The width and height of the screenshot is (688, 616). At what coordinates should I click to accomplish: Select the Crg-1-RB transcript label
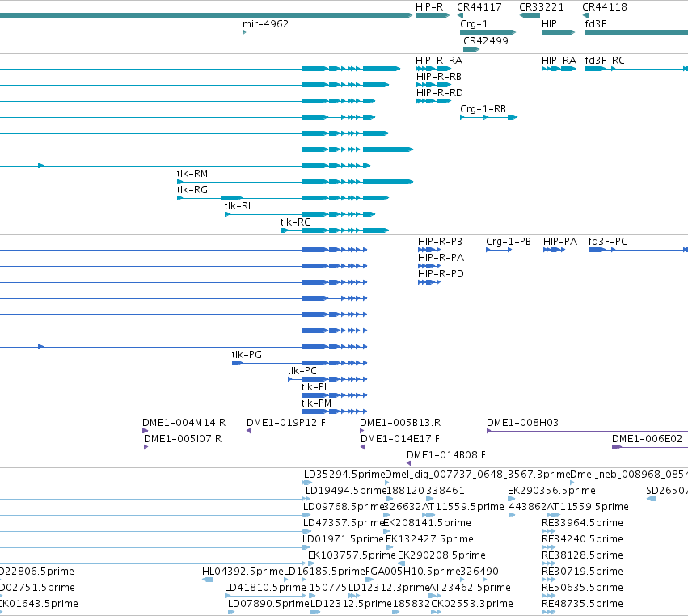483,109
